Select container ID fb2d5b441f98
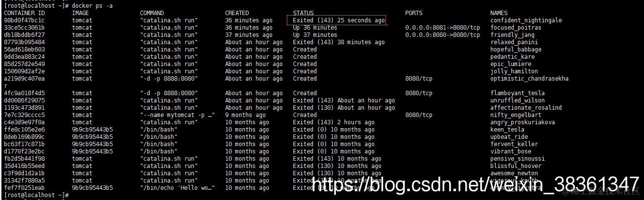644x200 pixels. click(24, 159)
